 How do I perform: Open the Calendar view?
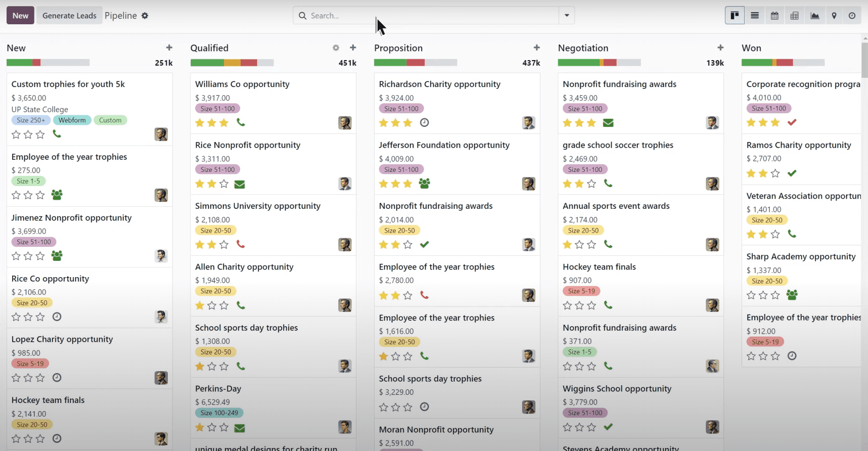point(774,16)
